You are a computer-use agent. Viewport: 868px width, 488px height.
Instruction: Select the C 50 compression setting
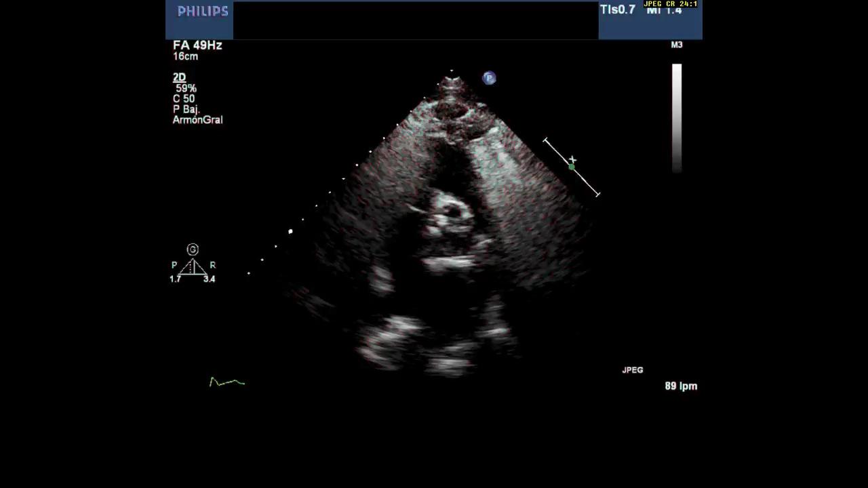click(x=184, y=99)
